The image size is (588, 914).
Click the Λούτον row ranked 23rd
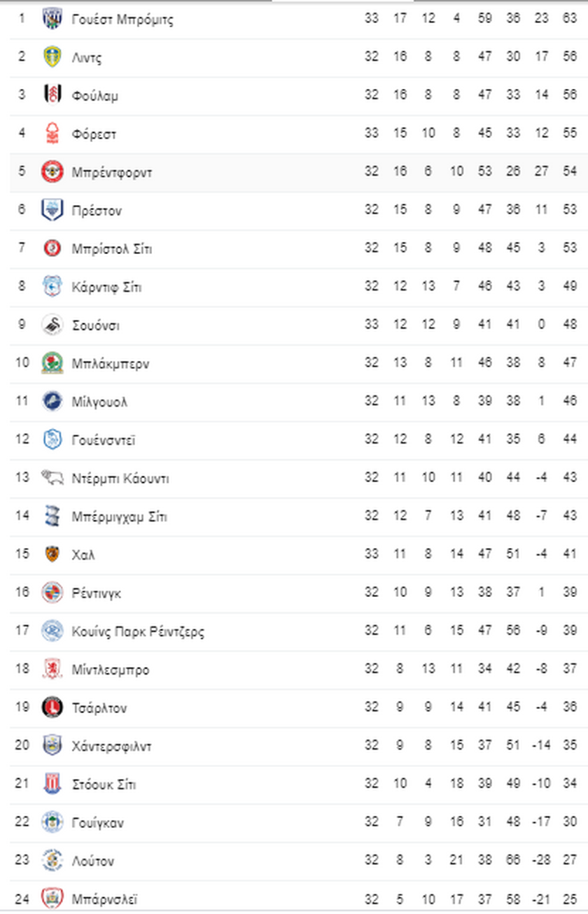pos(294,861)
